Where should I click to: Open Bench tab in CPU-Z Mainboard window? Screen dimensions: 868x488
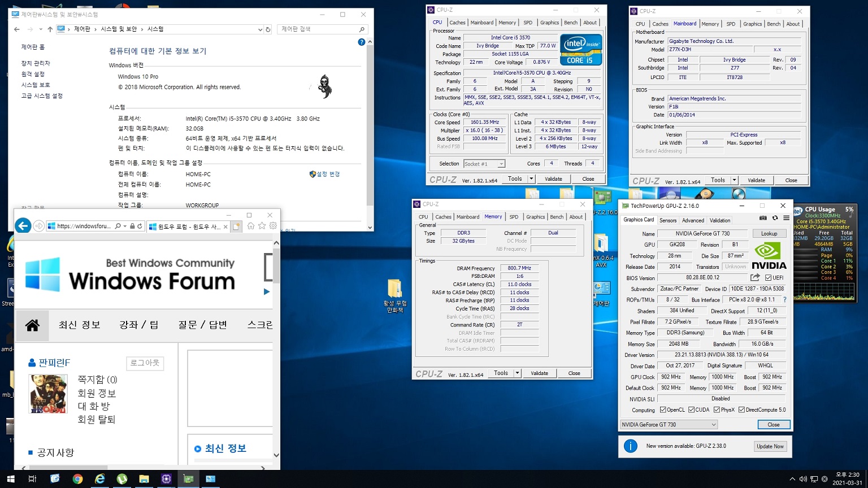pos(774,24)
